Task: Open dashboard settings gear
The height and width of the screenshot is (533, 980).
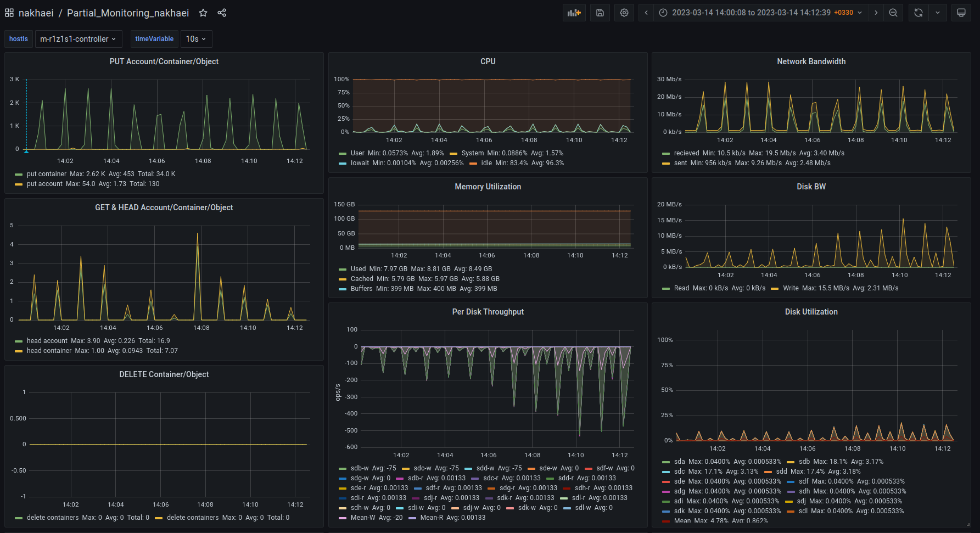Action: (x=624, y=13)
